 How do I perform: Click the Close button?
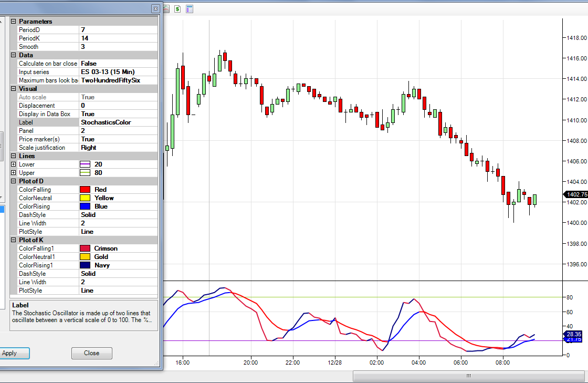(x=91, y=353)
